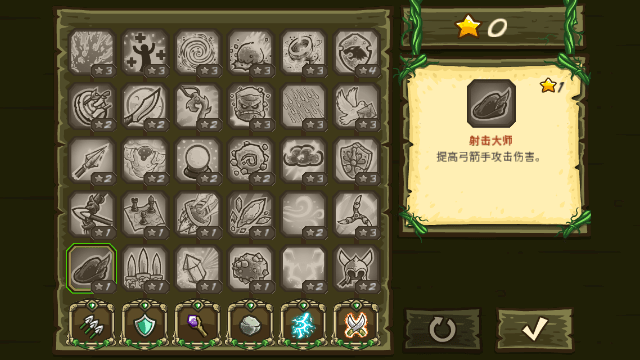Click the three-blade boomerang upgrade icon
The height and width of the screenshot is (360, 640).
click(356, 214)
